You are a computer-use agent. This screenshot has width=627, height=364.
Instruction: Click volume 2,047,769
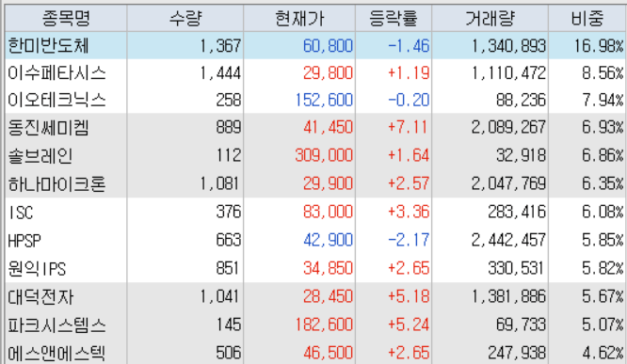508,183
